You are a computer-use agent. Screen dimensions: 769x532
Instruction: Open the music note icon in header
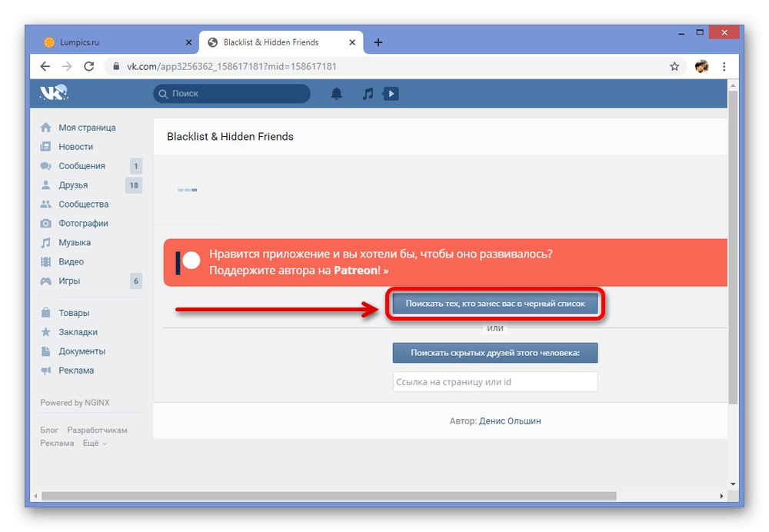(368, 94)
